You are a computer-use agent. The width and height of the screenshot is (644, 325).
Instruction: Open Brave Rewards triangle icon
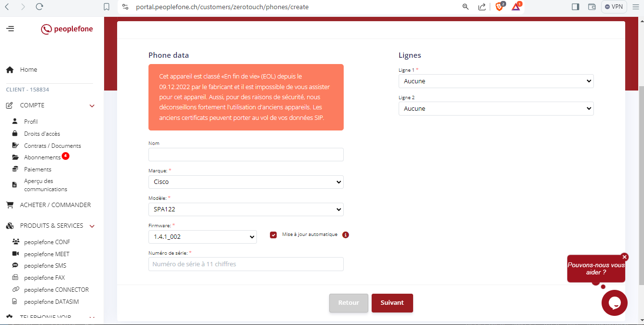[516, 7]
